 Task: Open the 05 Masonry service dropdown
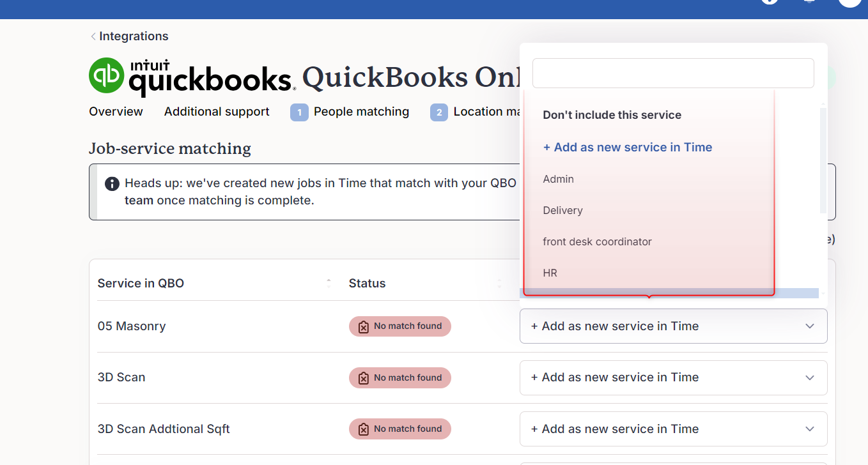tap(674, 326)
